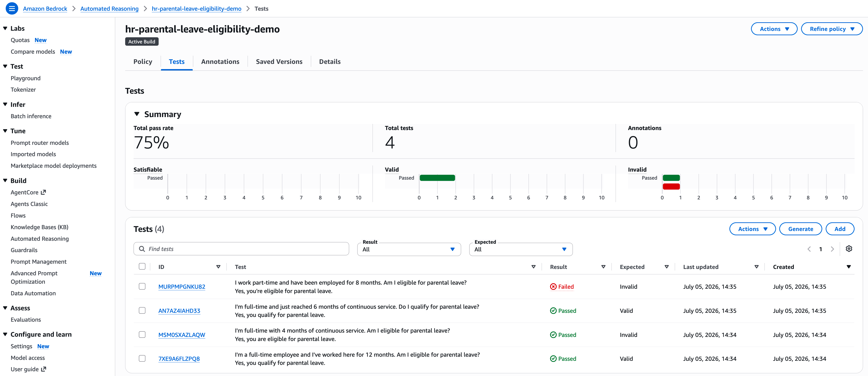
Task: Open the Tests table Actions dropdown
Action: point(752,229)
